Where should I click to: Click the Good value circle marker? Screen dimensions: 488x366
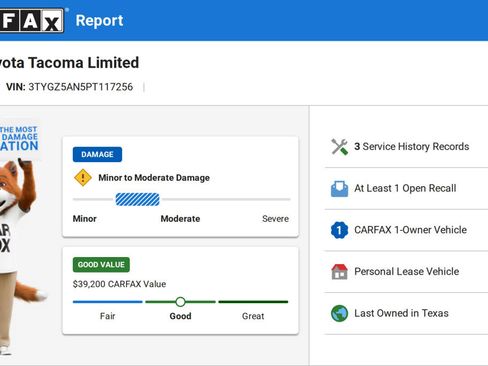click(180, 302)
